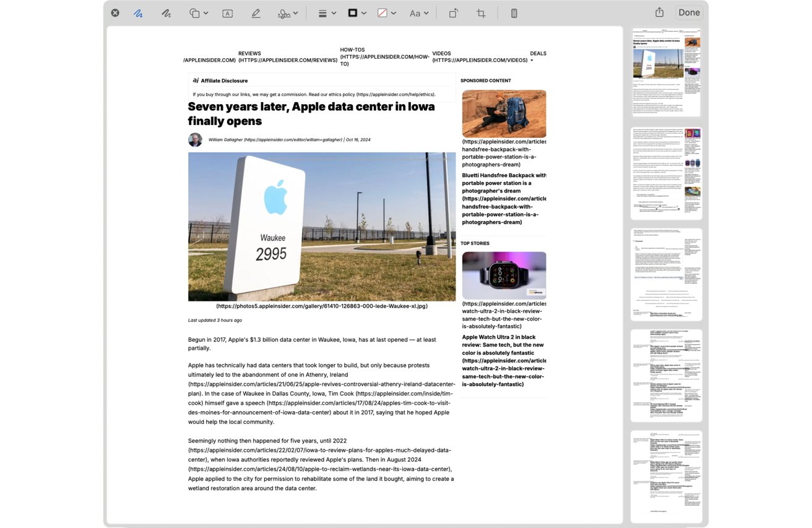
Task: Select the fourth page thumbnail
Action: (666, 376)
